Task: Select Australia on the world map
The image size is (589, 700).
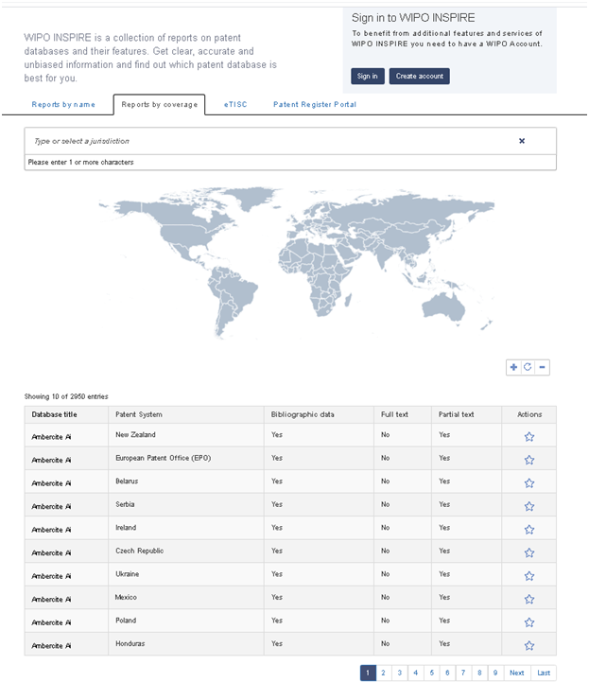Action: [x=443, y=307]
